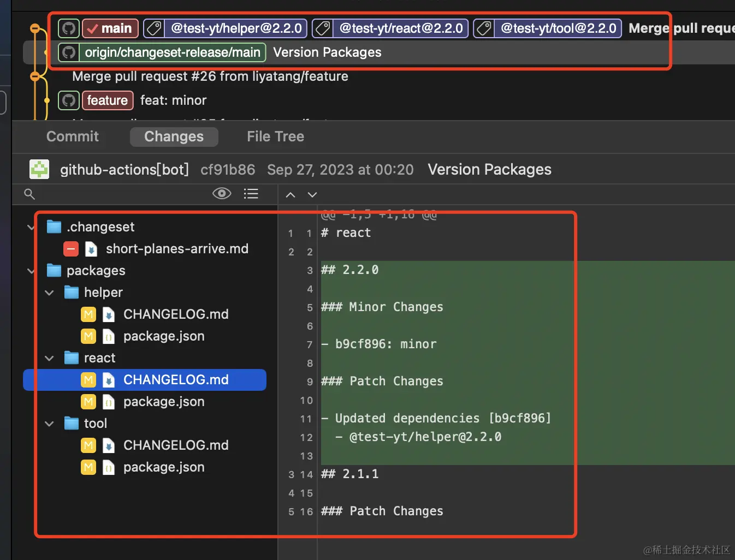The image size is (735, 560).
Task: Click modified badge of tool CHANGELOG.md
Action: 88,445
